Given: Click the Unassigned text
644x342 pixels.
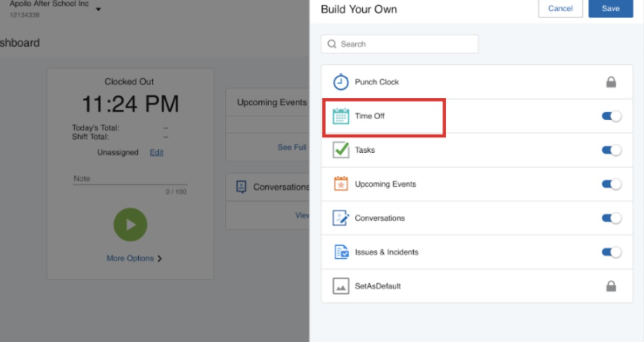Looking at the screenshot, I should click(118, 152).
